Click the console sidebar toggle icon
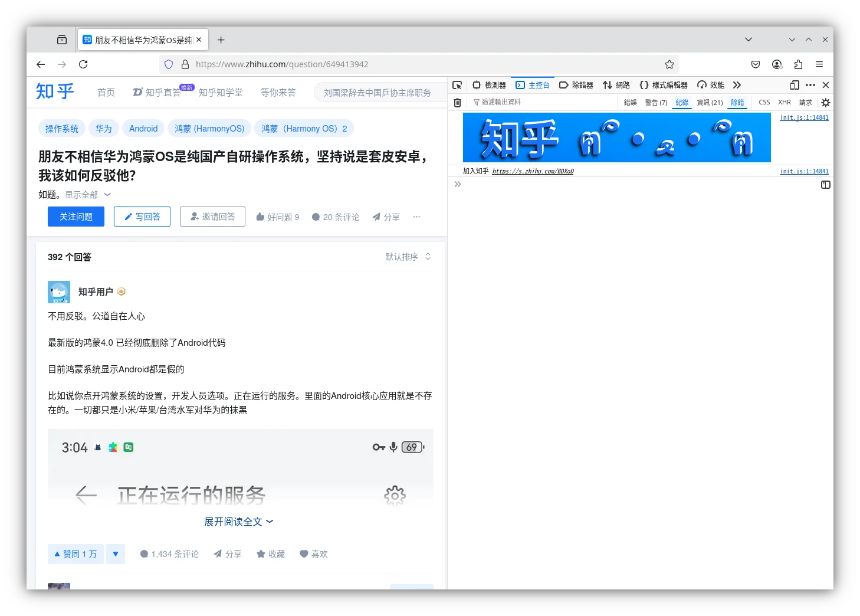This screenshot has width=860, height=616. (826, 185)
